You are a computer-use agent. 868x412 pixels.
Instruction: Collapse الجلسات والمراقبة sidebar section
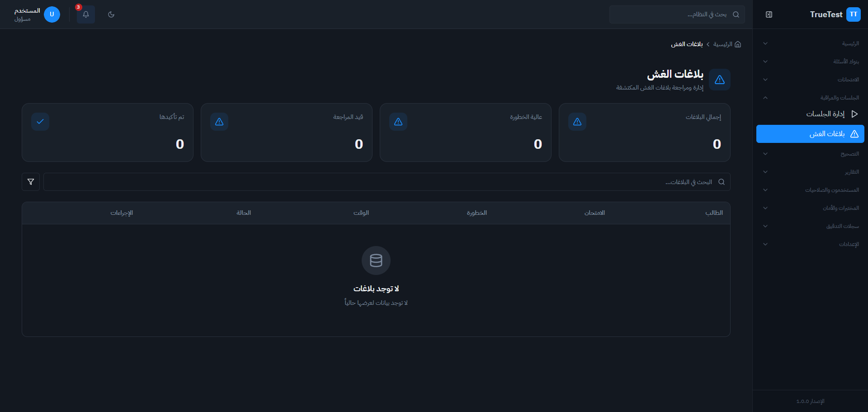810,98
